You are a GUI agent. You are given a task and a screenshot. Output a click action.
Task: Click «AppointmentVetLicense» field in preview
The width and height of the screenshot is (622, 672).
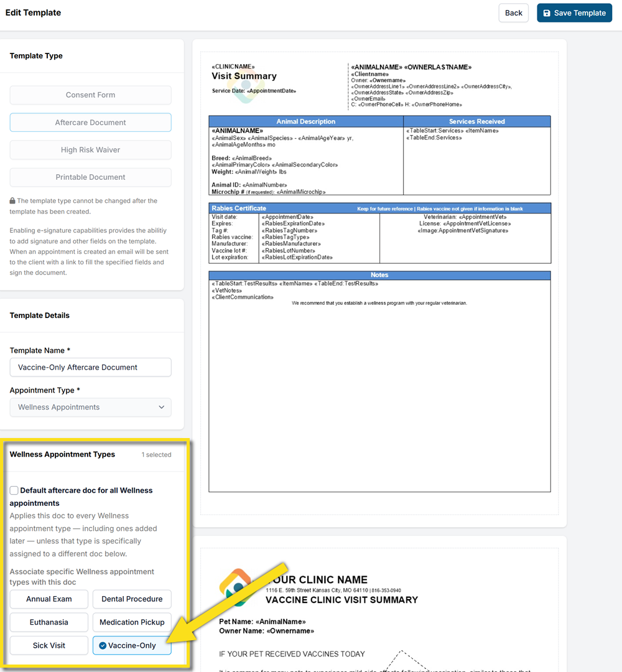[477, 224]
